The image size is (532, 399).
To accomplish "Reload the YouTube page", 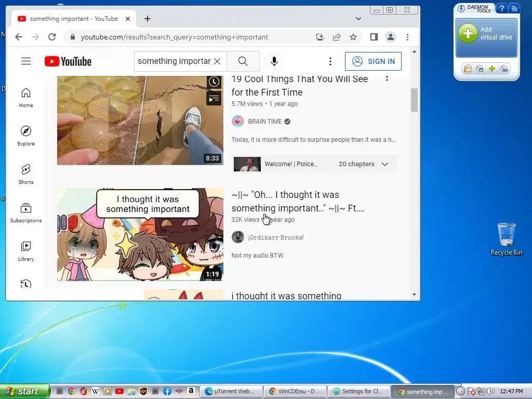I will click(52, 37).
